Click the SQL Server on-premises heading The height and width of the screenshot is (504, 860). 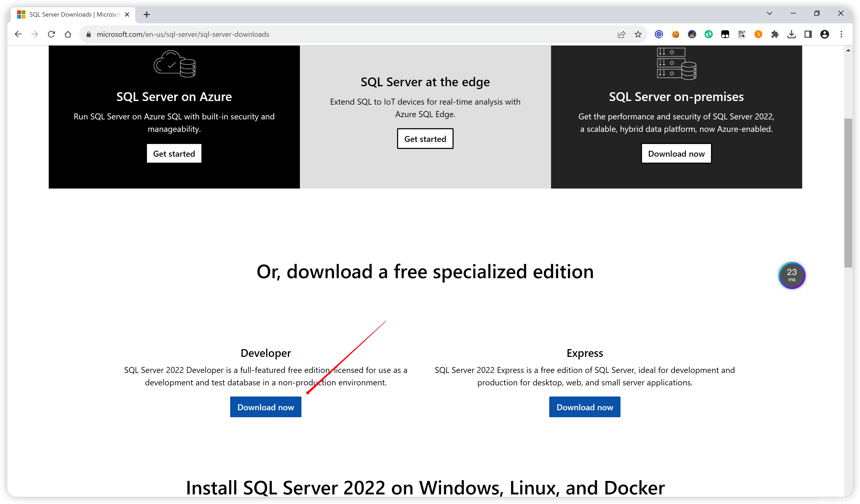[676, 97]
